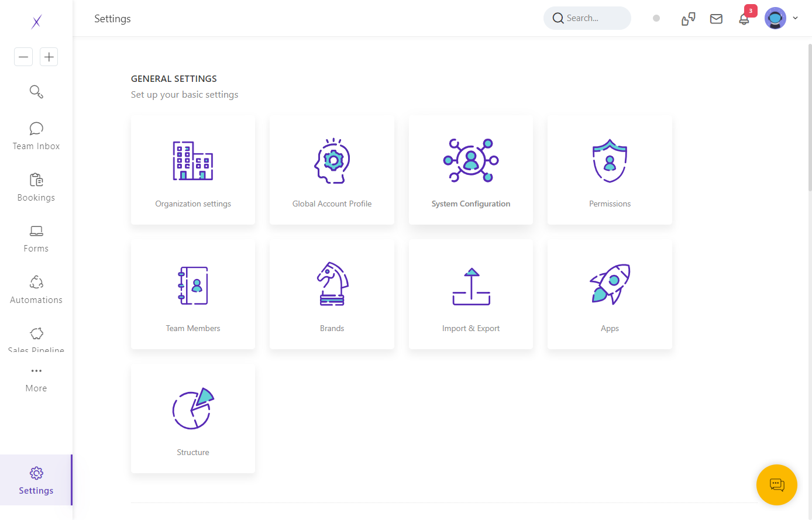Click the Permissions shield icon
This screenshot has height=520, width=812.
click(x=610, y=161)
